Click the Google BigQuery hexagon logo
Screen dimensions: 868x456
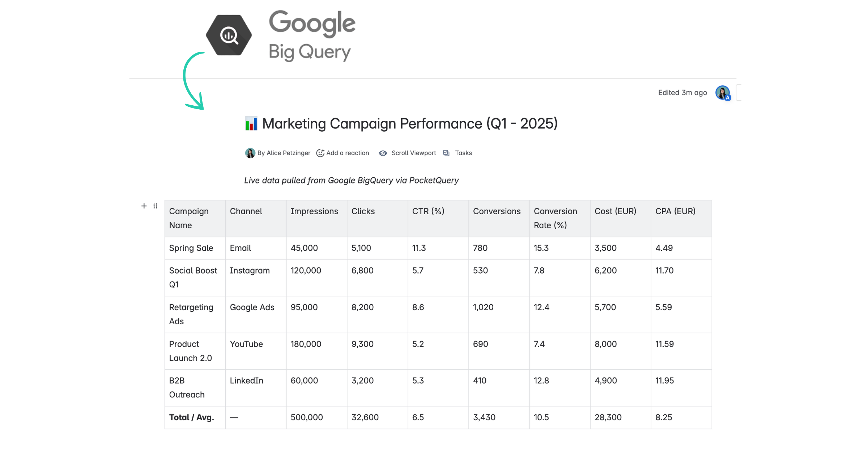coord(229,35)
